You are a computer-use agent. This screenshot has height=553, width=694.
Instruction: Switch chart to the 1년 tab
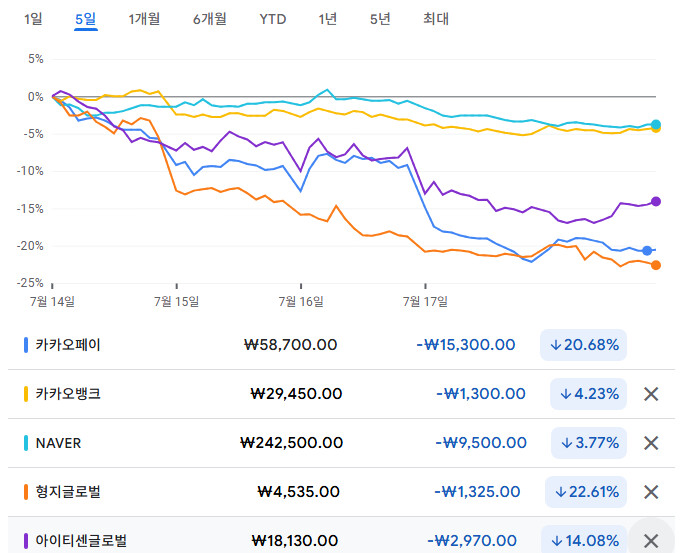click(328, 18)
